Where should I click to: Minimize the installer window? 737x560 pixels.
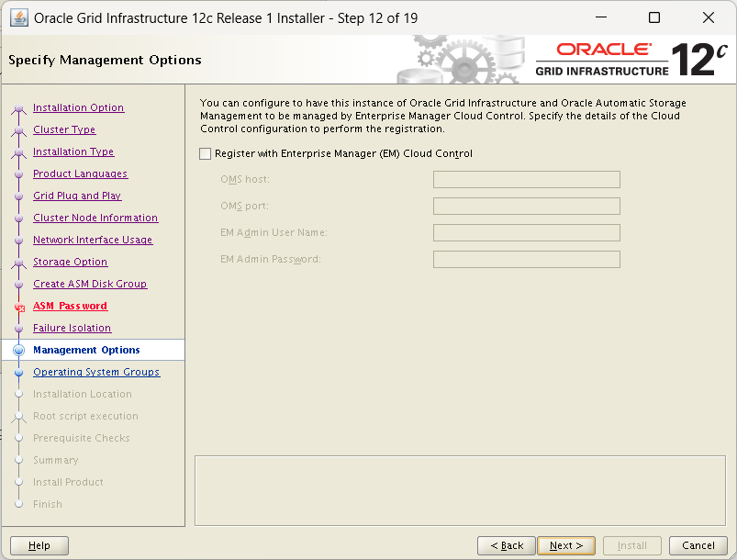pos(601,17)
